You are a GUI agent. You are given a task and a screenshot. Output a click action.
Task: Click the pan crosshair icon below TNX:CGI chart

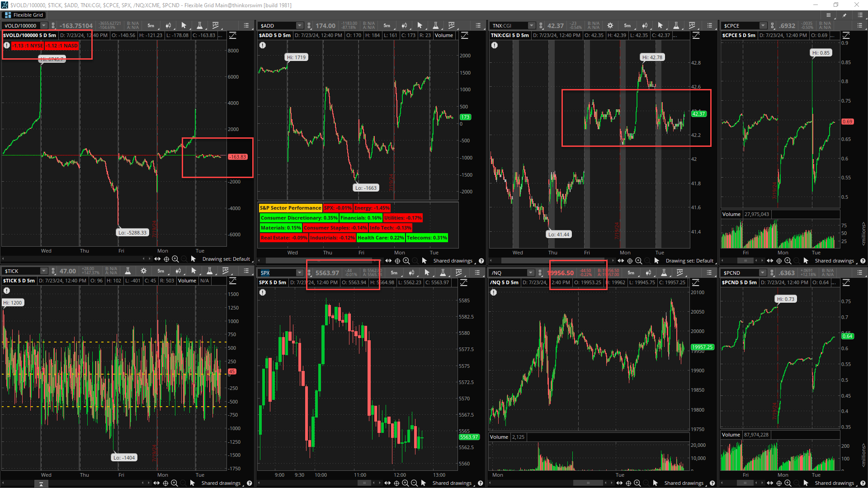click(x=630, y=261)
